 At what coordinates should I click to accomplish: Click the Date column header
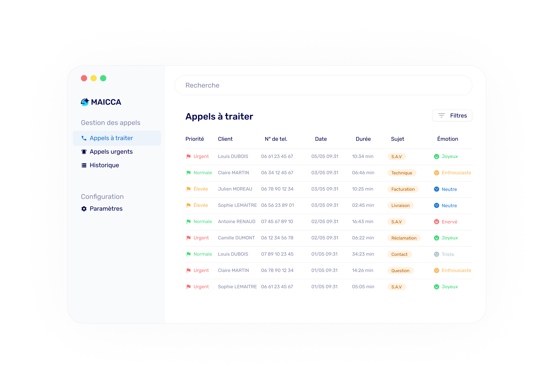(321, 139)
